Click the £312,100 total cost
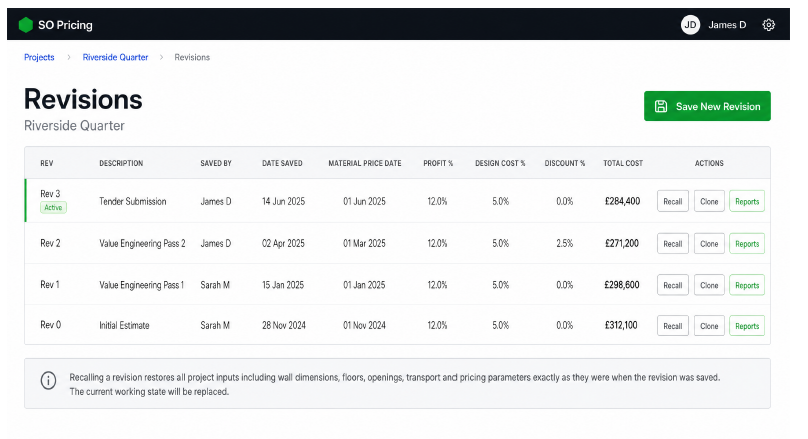 621,325
